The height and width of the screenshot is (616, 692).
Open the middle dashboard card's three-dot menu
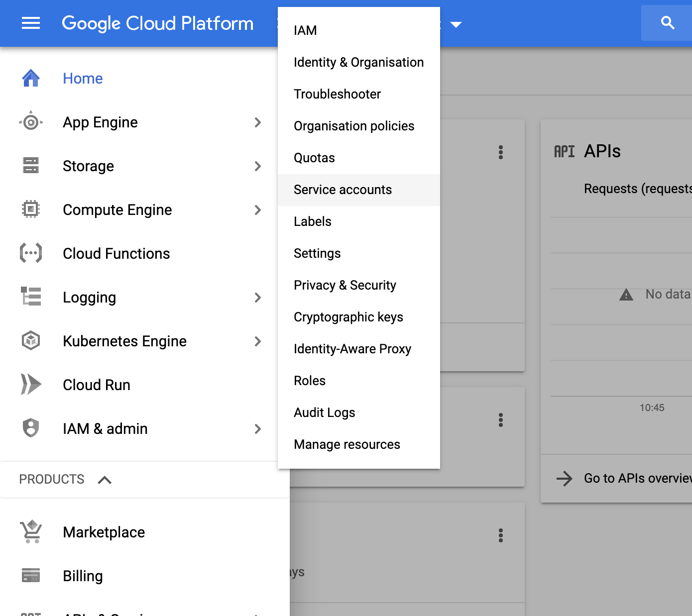[x=501, y=420]
